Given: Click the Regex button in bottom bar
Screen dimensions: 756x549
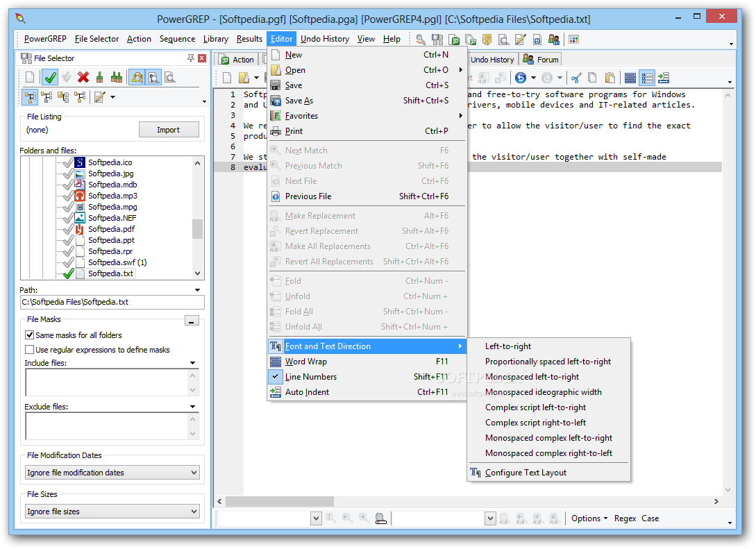Looking at the screenshot, I should [x=625, y=518].
